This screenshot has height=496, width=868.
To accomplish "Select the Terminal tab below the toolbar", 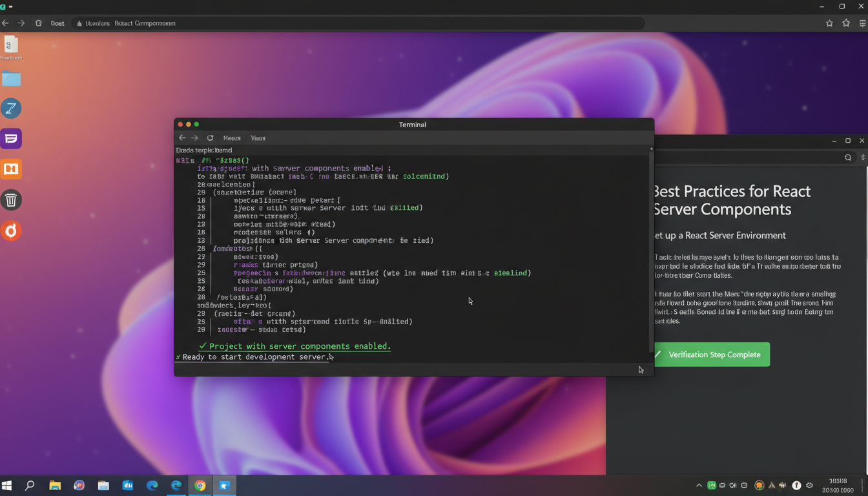I will [x=204, y=150].
